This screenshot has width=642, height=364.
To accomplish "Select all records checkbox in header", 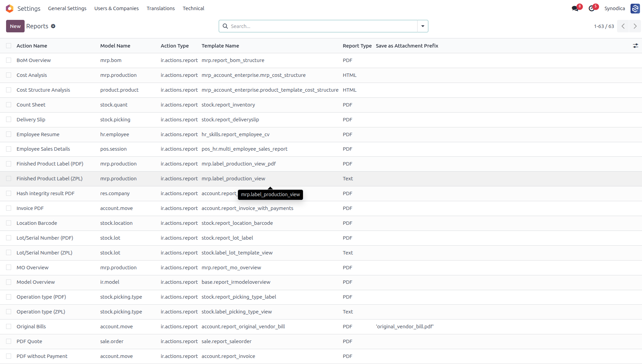I will coord(9,46).
